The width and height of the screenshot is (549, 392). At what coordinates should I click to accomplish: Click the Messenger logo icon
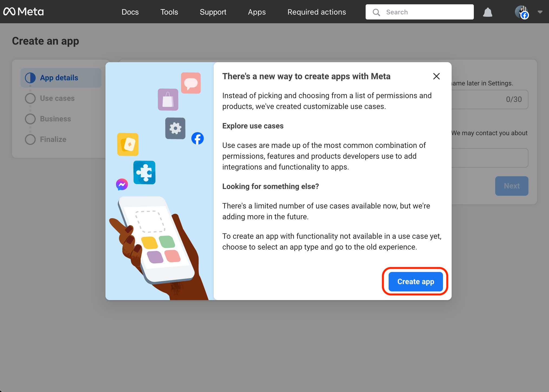coord(122,184)
